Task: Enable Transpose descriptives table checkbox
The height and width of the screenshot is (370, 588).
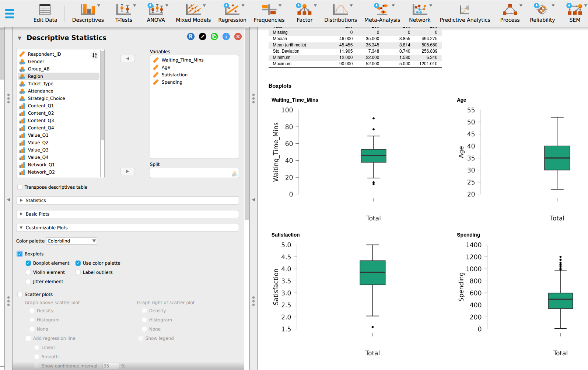Action: [20, 187]
